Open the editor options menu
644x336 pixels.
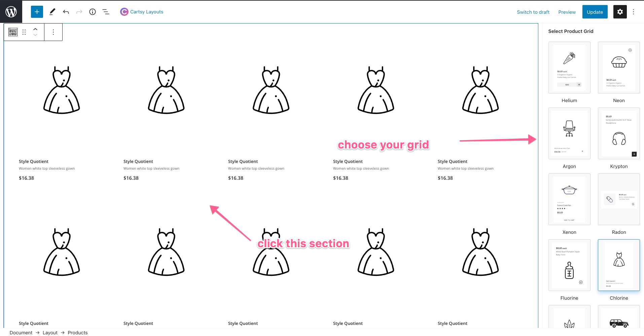[x=633, y=12]
